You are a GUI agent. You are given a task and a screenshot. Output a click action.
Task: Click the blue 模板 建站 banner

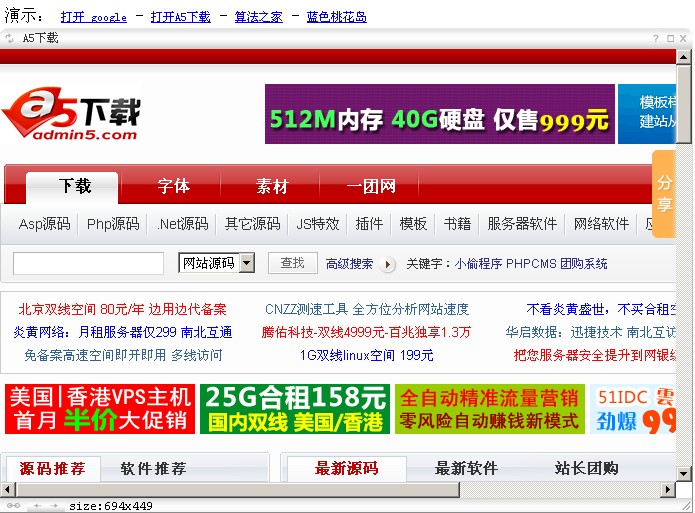click(x=647, y=114)
